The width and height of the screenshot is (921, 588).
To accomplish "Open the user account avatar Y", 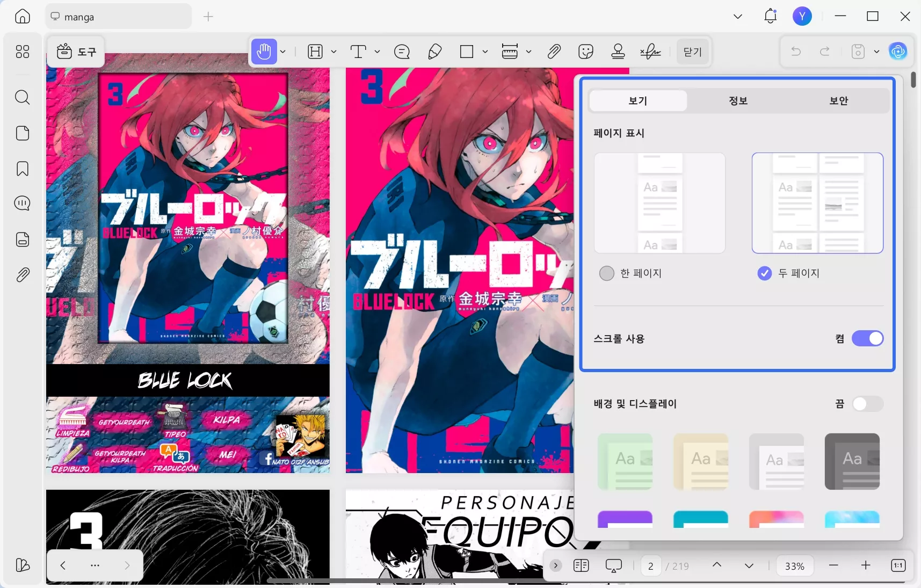I will (x=802, y=17).
